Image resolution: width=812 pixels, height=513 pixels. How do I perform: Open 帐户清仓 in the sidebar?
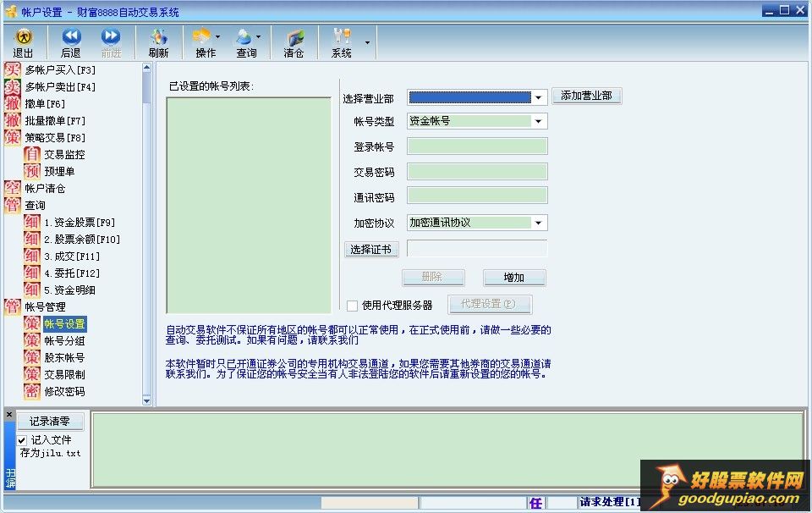[45, 188]
